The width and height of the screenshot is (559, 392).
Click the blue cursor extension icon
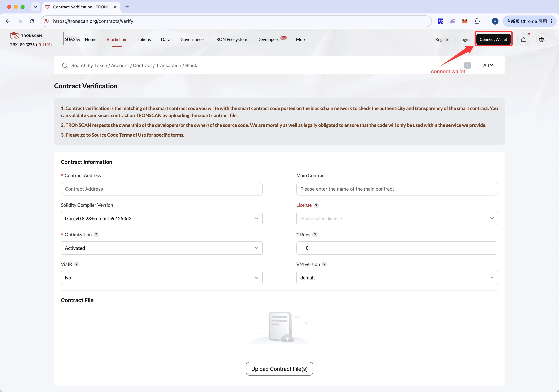440,21
